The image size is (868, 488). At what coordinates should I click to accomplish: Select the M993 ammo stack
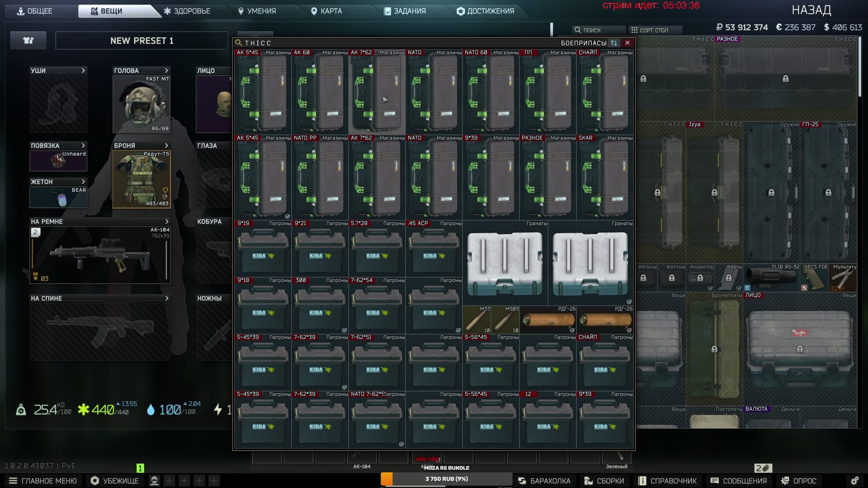(x=505, y=320)
